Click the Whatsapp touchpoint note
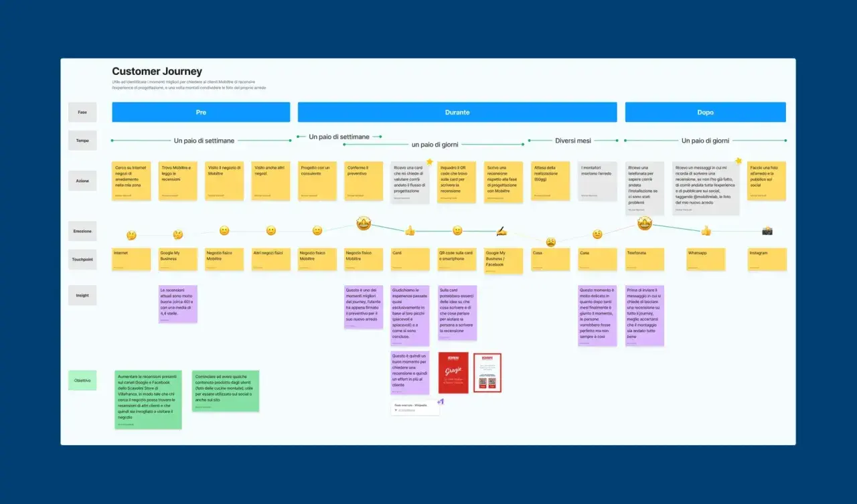The image size is (857, 504). 706,259
